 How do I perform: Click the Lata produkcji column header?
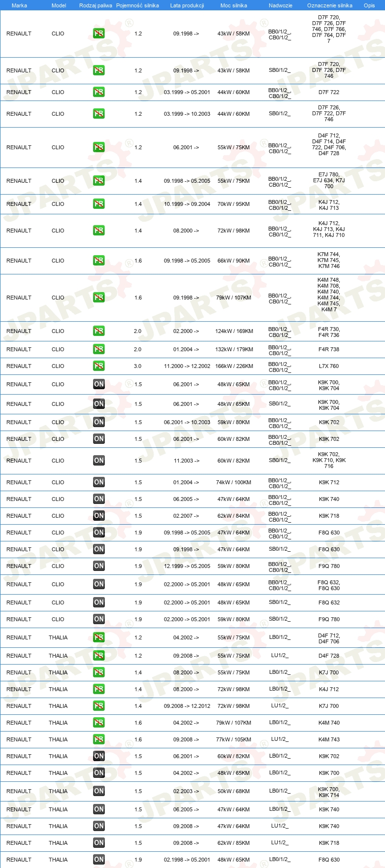click(x=187, y=5)
